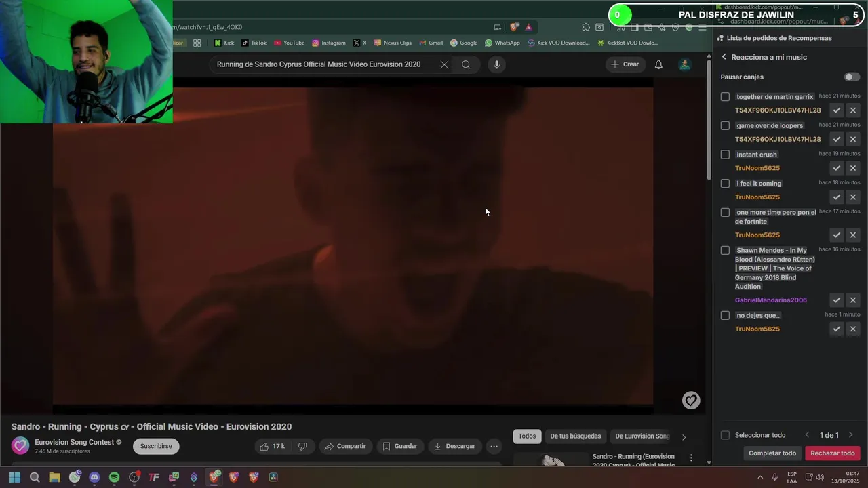Check the Seleccionar todo box
868x488 pixels.
725,435
